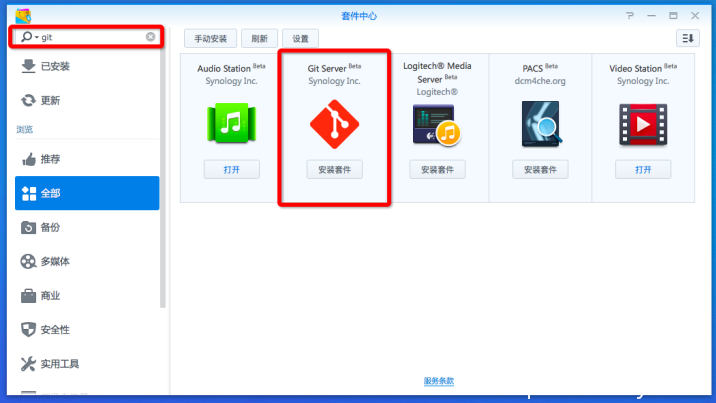Click the 已安装 download tray icon
Image resolution: width=716 pixels, height=403 pixels.
click(x=28, y=66)
